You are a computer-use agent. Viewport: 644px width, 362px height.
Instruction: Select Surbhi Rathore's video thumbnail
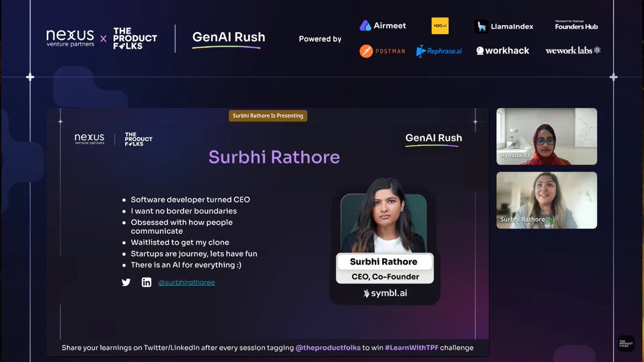point(546,200)
